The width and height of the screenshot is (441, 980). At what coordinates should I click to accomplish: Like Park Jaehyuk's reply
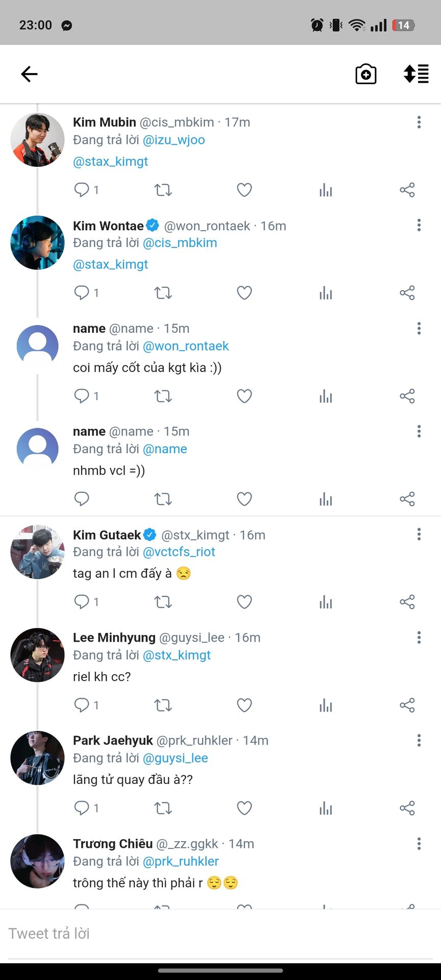(244, 808)
